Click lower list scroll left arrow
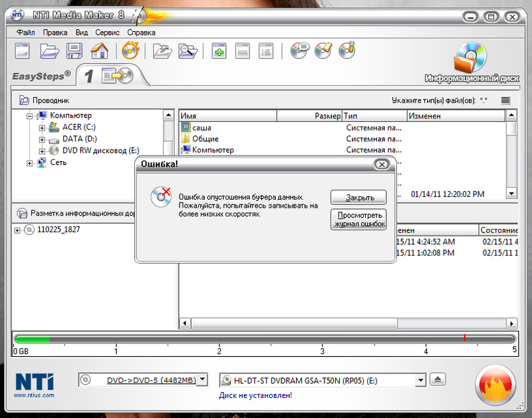This screenshot has width=532, height=418. pyautogui.click(x=185, y=323)
